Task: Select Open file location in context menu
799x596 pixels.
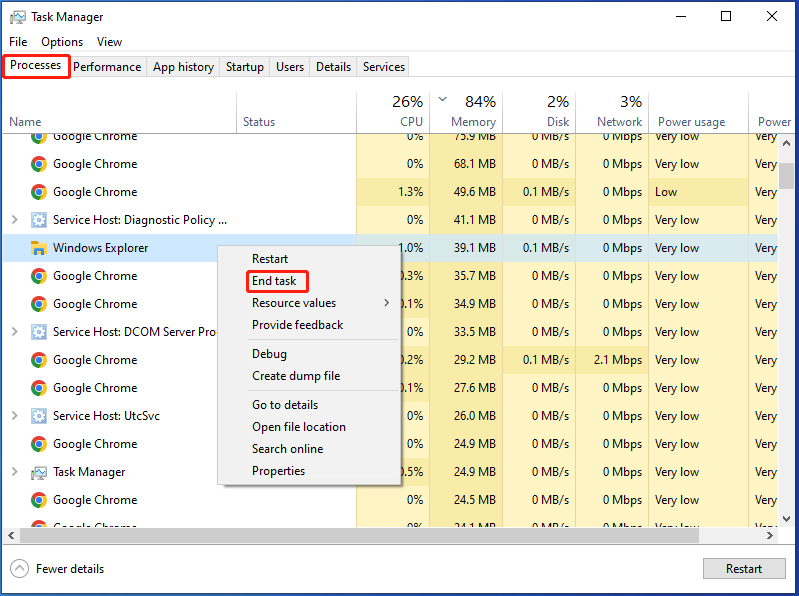Action: [299, 427]
